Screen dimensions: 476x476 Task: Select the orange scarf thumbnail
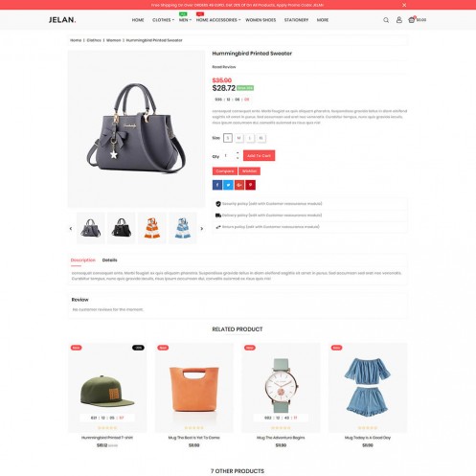[152, 228]
